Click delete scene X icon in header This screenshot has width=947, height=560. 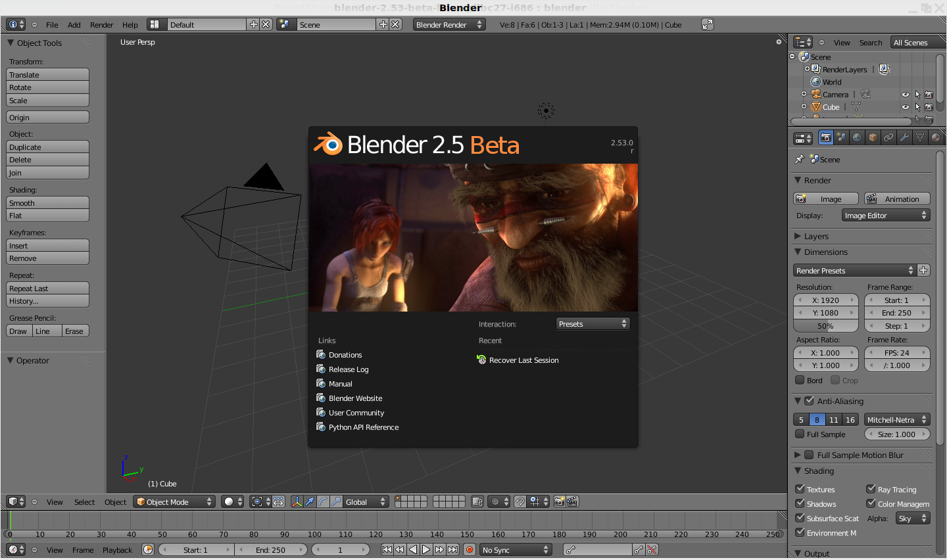[x=395, y=24]
